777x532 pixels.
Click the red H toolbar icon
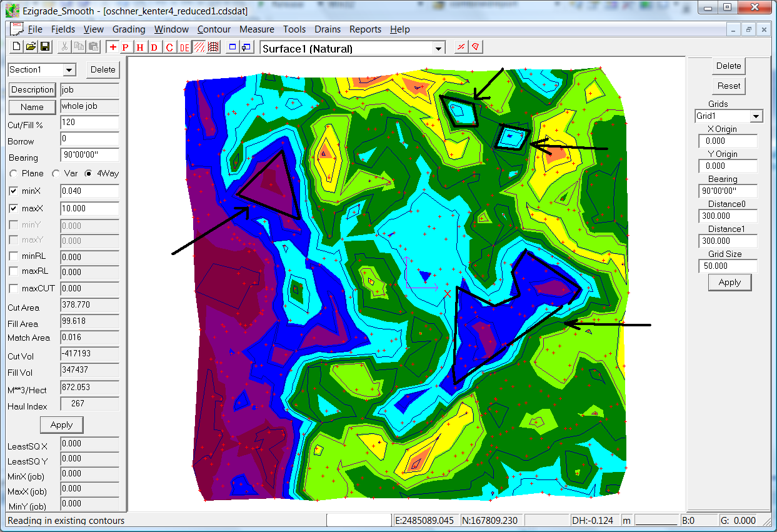(140, 48)
